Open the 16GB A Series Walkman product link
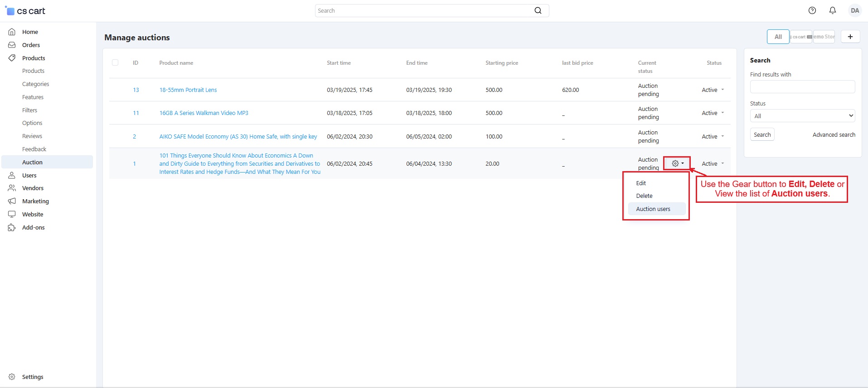The width and height of the screenshot is (868, 388). tap(204, 113)
